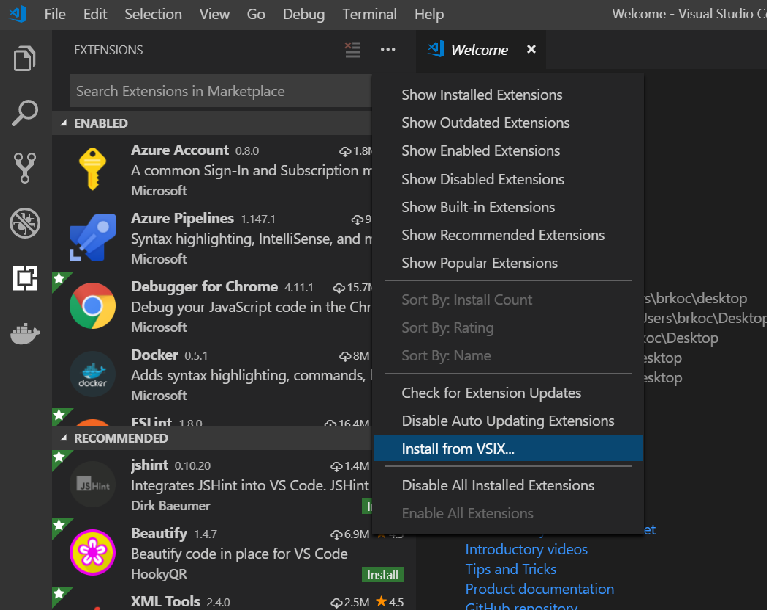The image size is (767, 610).
Task: Select Sort By: Install Count
Action: (x=508, y=300)
